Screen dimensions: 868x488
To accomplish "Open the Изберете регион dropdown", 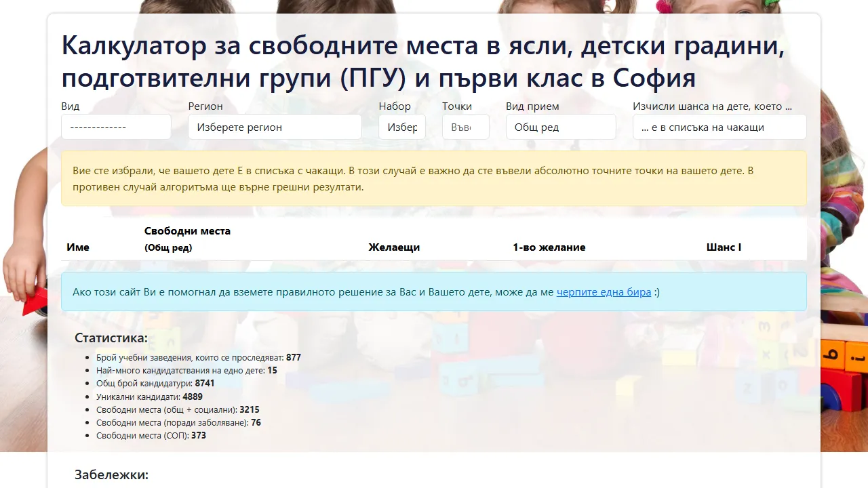I will 274,127.
